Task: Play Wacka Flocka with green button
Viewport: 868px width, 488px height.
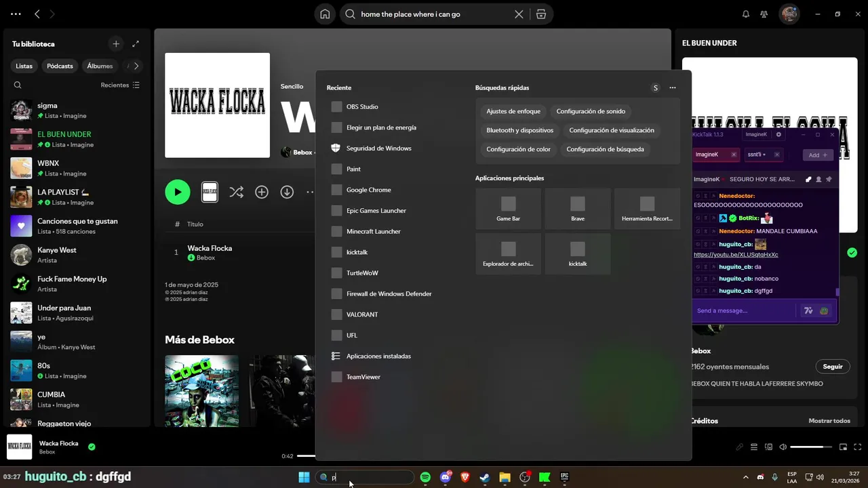Action: tap(178, 192)
